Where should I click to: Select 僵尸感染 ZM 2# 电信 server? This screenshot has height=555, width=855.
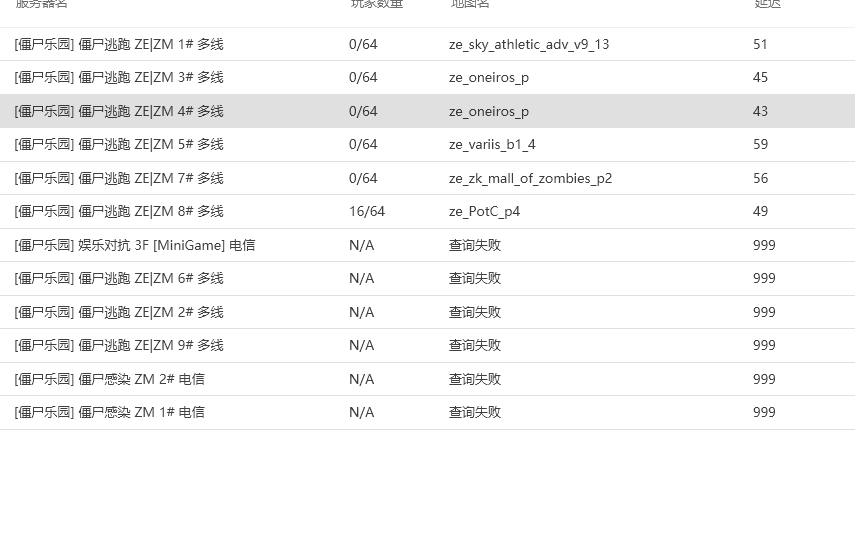(110, 379)
